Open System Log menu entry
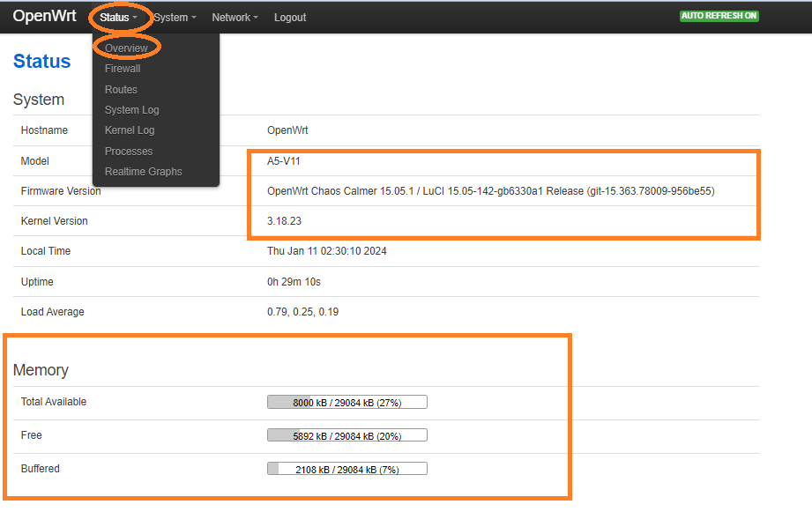 tap(132, 110)
